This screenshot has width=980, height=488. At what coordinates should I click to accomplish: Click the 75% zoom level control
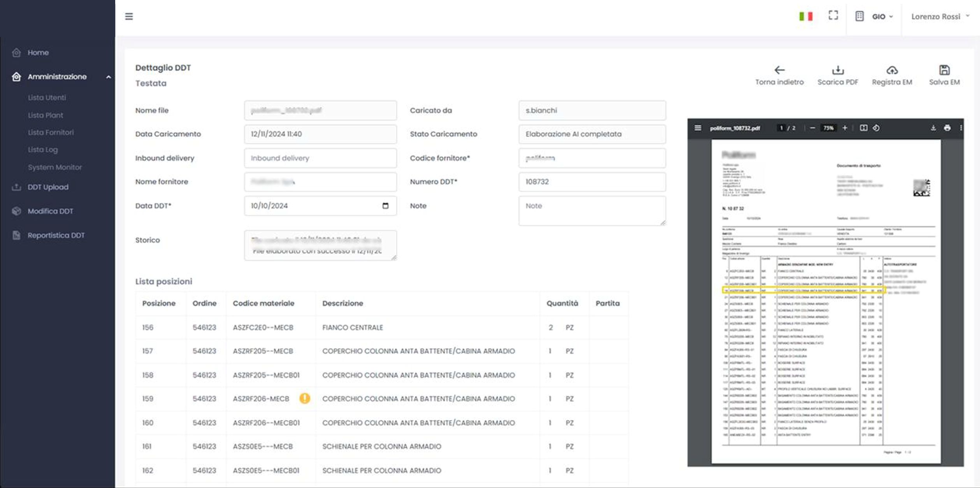pos(828,128)
